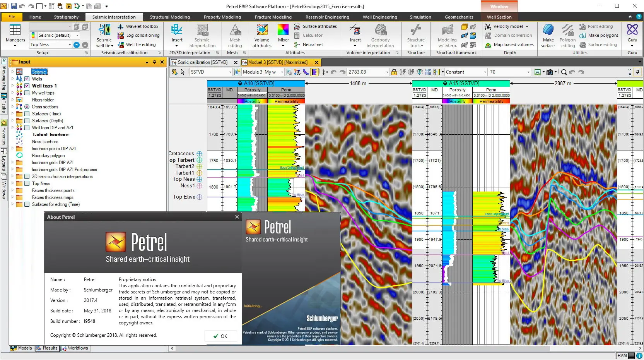Open the 2783.03 scale dropdown

(x=387, y=72)
